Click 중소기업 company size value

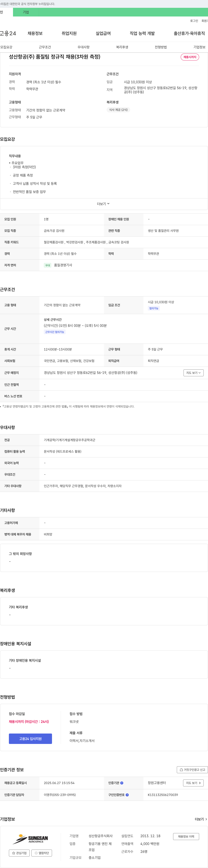(x=95, y=858)
